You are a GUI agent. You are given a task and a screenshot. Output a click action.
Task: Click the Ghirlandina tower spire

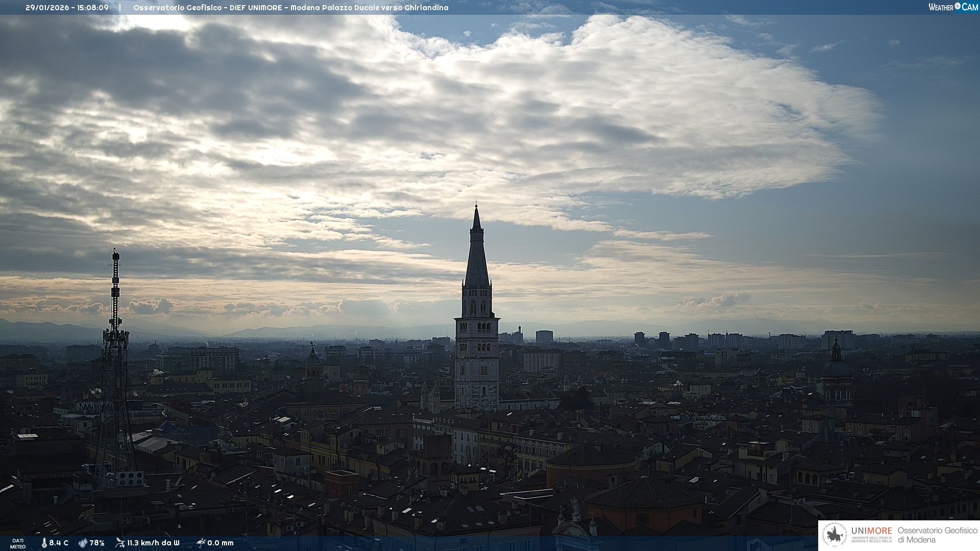(x=477, y=255)
